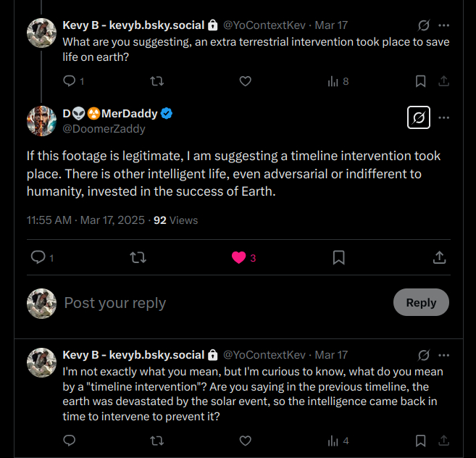Image resolution: width=476 pixels, height=458 pixels.
Task: Reply to the top Kevy B post
Action: click(x=70, y=81)
